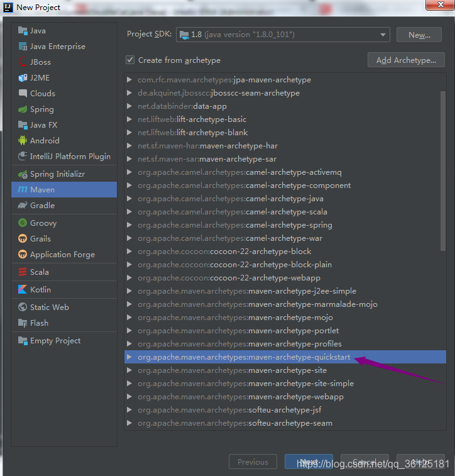Image resolution: width=455 pixels, height=476 pixels.
Task: Choose the Groovy green circle icon
Action: pos(23,223)
